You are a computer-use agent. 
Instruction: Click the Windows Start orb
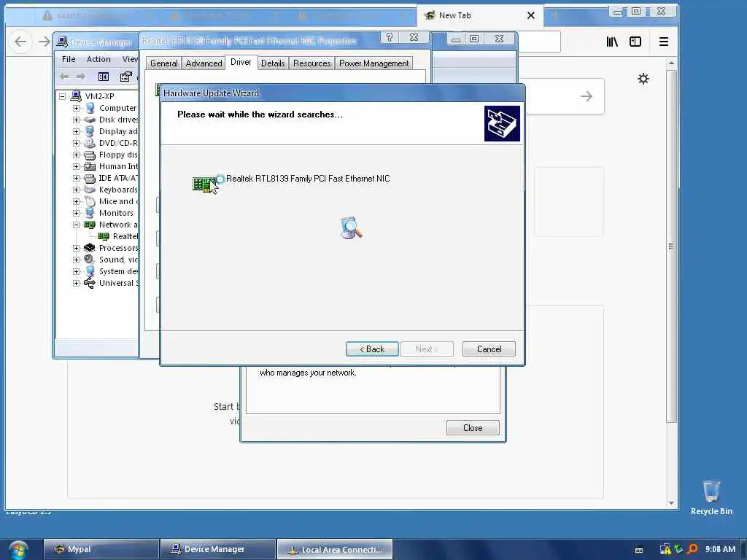(18, 550)
